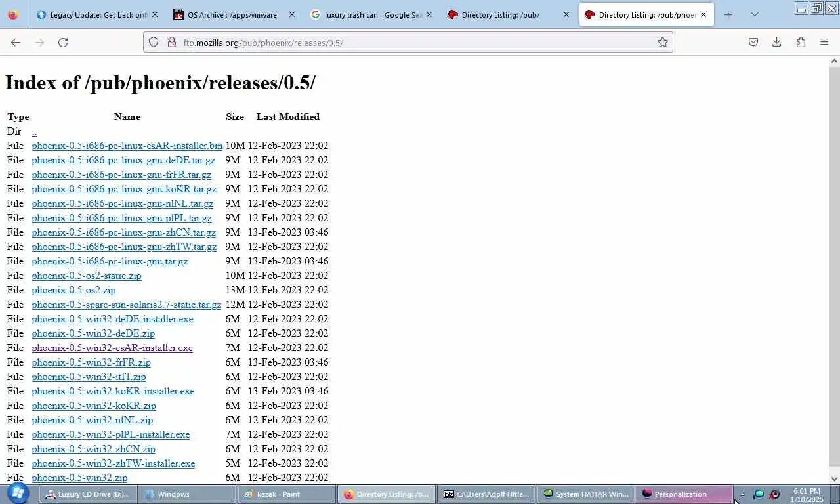The image size is (840, 504).
Task: Reload the current page
Action: click(63, 42)
